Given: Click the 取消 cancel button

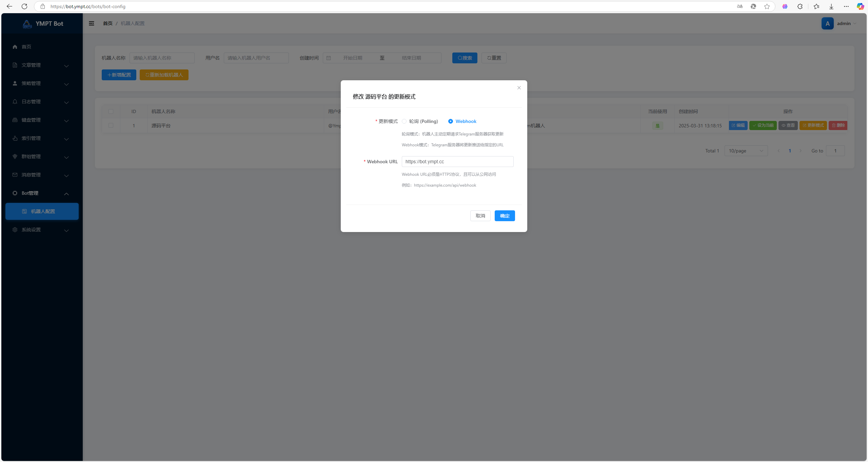Looking at the screenshot, I should coord(480,216).
